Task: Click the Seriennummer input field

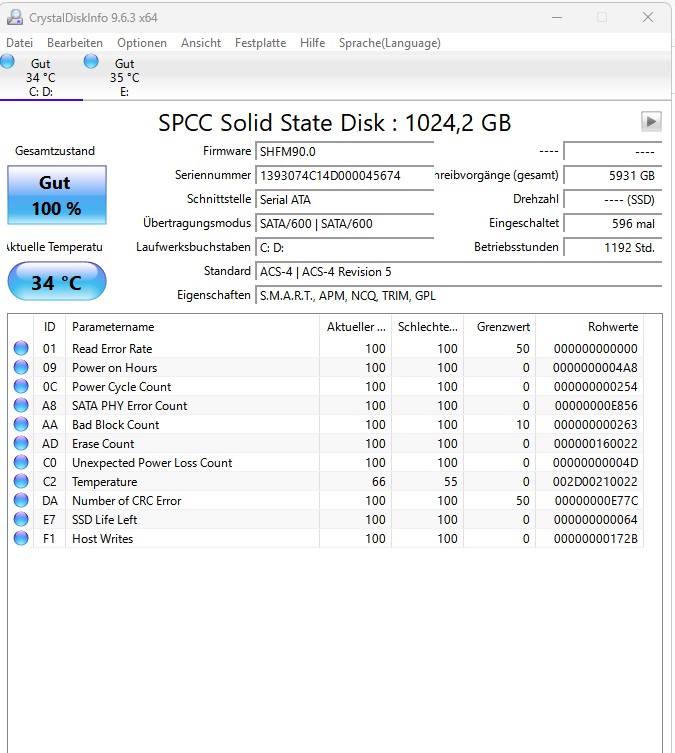Action: (344, 175)
